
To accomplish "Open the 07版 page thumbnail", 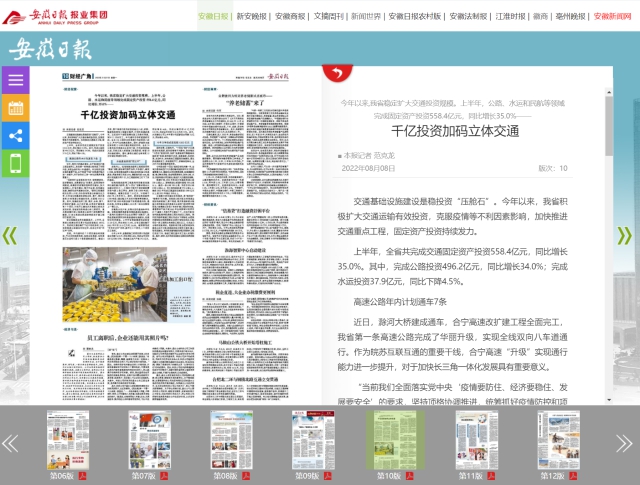I will point(145,435).
